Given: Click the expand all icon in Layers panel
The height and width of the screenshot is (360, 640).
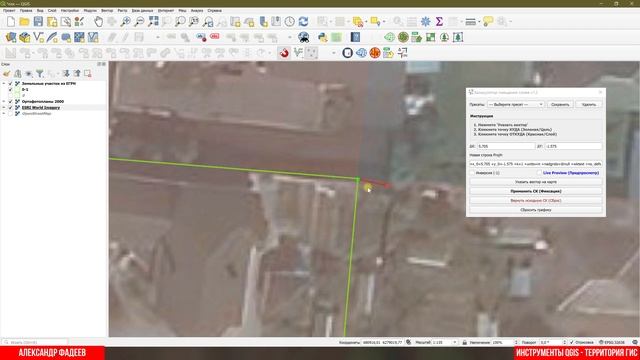Looking at the screenshot, I should tap(66, 73).
